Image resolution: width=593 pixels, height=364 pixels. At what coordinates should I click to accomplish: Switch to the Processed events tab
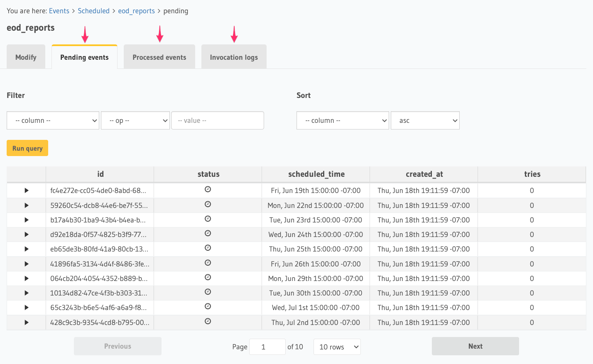[159, 57]
